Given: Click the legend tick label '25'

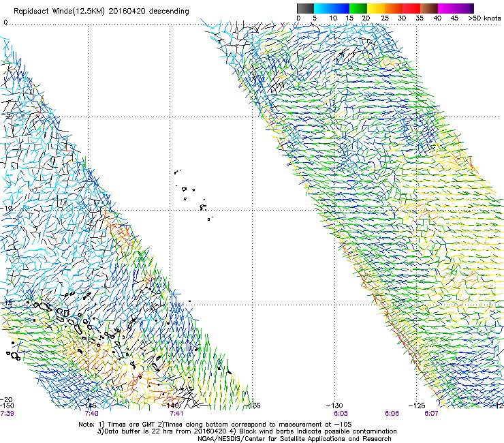Looking at the screenshot, I should click(x=385, y=18).
